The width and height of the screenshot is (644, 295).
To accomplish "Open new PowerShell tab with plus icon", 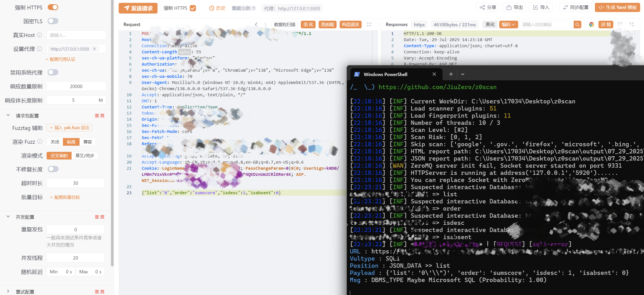I will 451,74.
